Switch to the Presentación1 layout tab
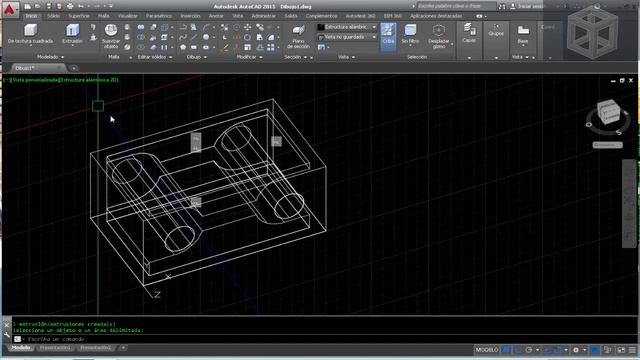 click(55, 348)
